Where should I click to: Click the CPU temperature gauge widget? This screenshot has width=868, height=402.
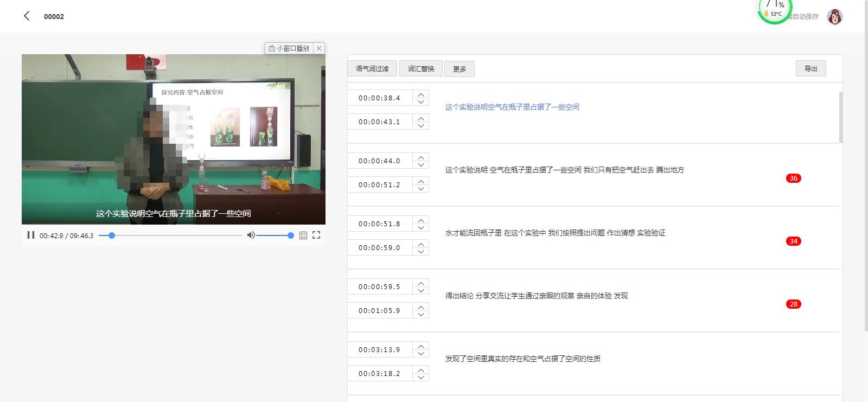774,11
